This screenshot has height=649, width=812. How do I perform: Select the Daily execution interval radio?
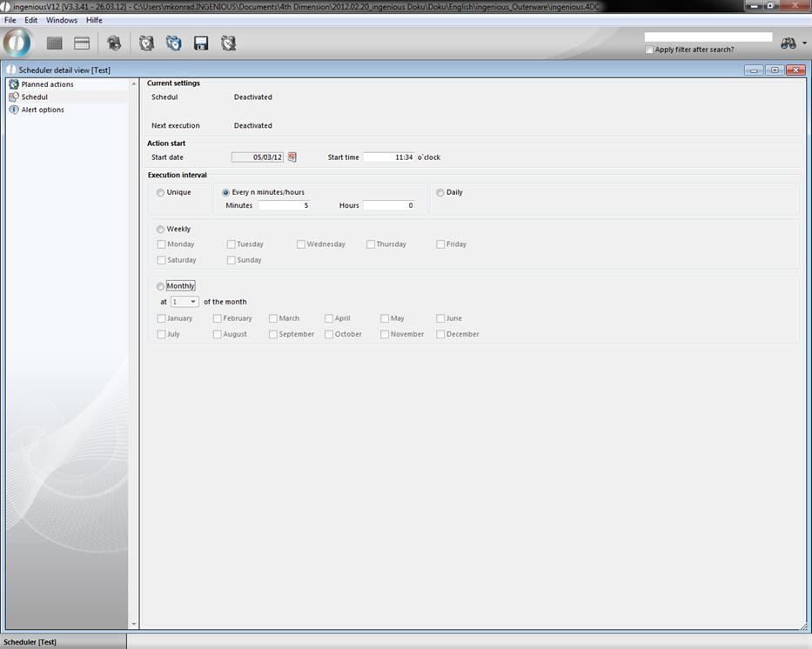click(440, 192)
